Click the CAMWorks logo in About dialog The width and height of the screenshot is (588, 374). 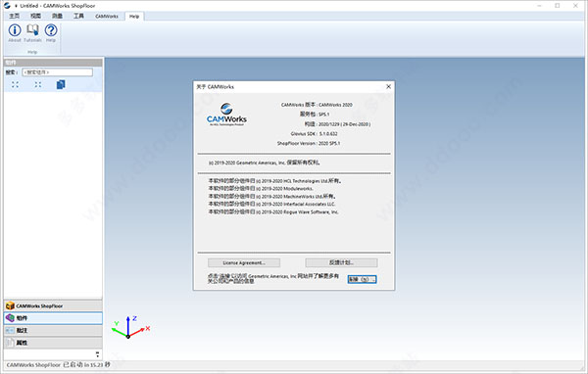tap(226, 115)
